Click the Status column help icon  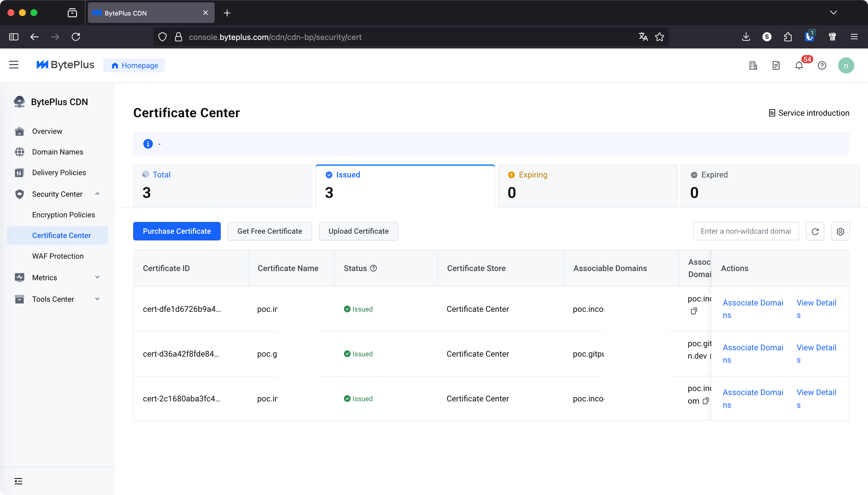point(373,268)
